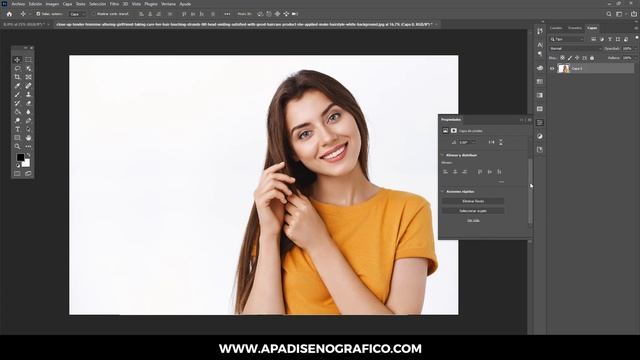Toggle Quick Mask mode in the toolbox
Viewport: 640px width, 360px height.
click(17, 173)
